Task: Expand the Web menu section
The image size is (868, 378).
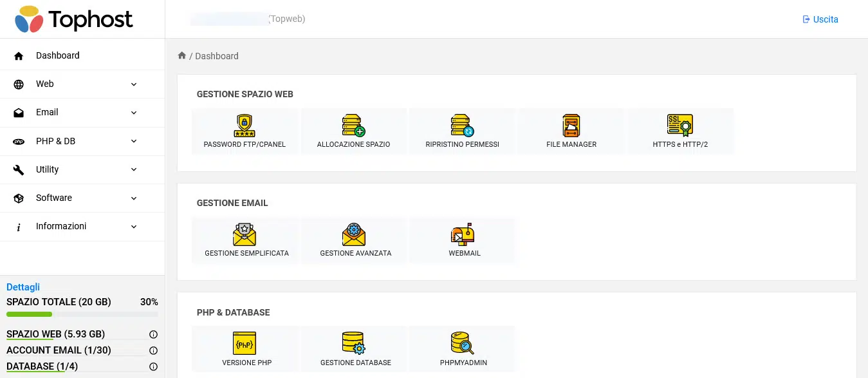Action: click(x=82, y=84)
